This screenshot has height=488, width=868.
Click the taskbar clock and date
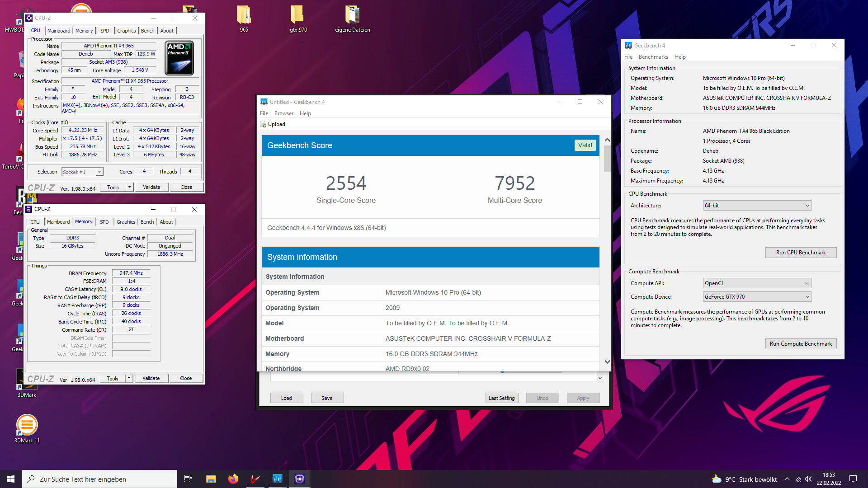tap(829, 479)
